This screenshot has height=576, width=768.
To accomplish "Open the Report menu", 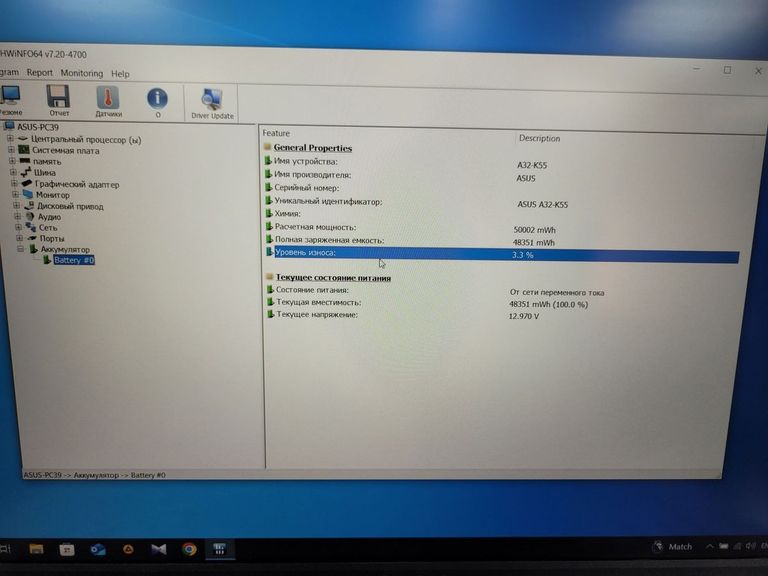I will (x=40, y=73).
